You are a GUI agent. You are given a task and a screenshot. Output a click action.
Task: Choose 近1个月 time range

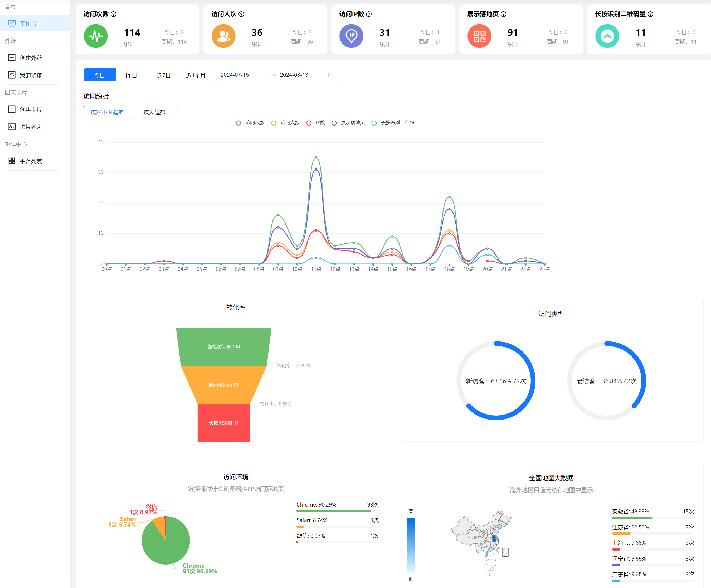196,75
